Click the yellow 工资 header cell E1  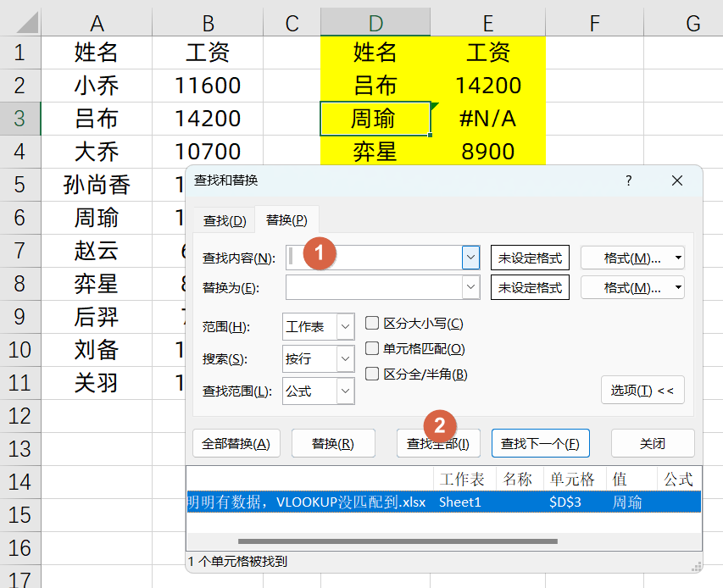pos(488,52)
